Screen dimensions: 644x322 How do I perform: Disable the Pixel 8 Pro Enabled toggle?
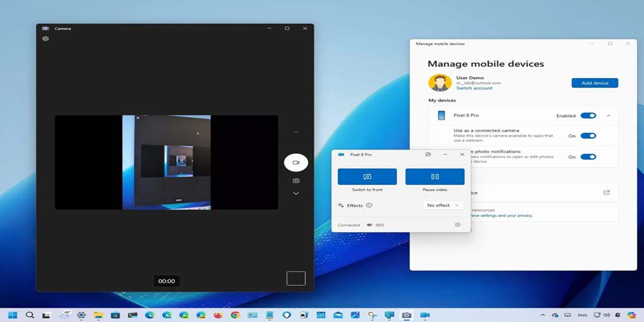[x=588, y=116]
